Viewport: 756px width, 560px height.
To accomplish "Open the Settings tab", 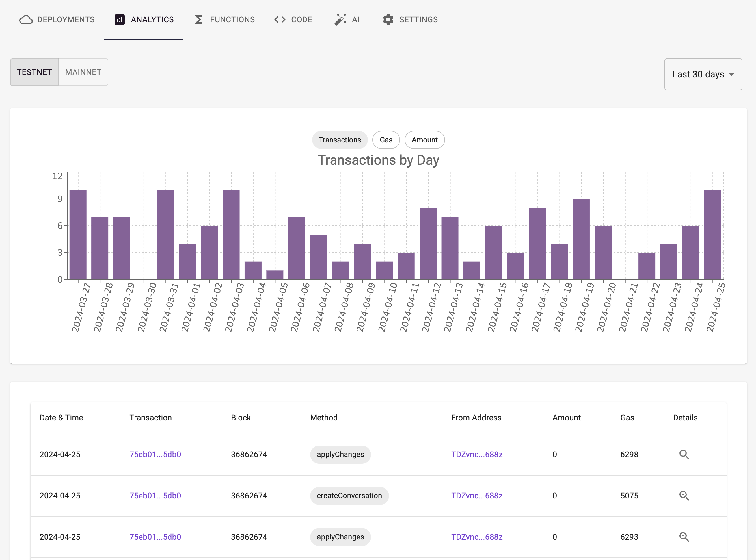I will 410,20.
